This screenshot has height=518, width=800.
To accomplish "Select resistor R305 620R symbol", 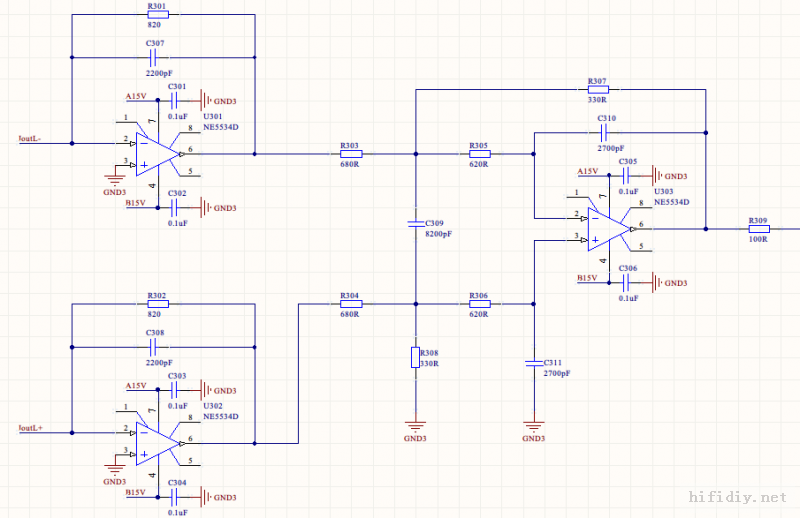I will pos(480,154).
